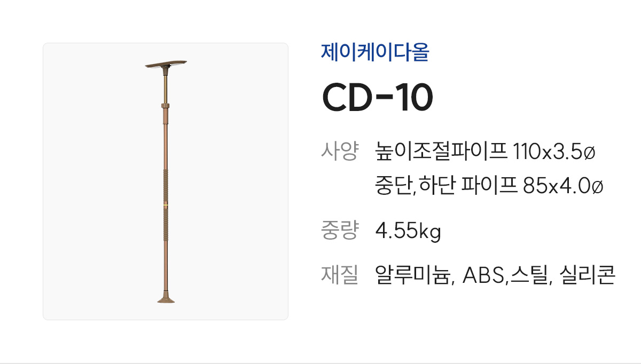Click the yellow marker on the grip
Screen dimensions: 641x364
(x=166, y=205)
